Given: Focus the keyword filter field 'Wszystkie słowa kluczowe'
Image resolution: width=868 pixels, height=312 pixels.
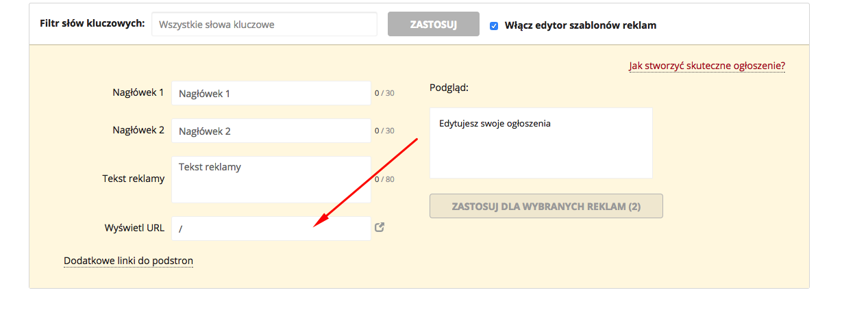Looking at the screenshot, I should point(264,24).
